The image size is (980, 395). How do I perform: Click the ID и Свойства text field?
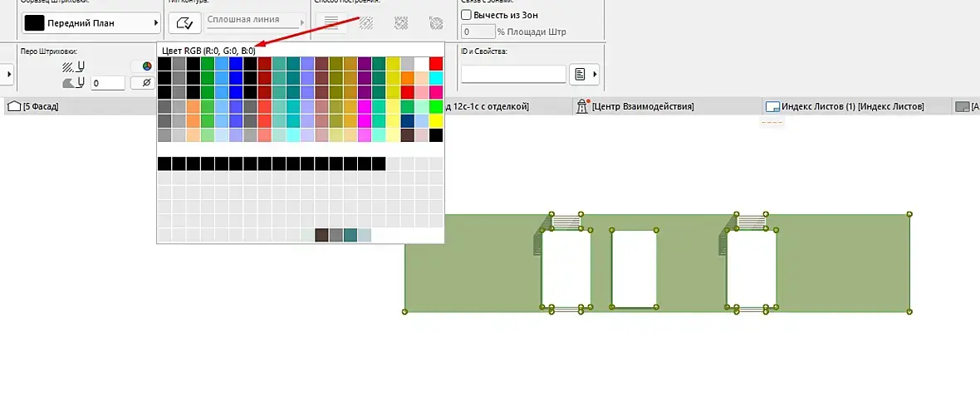tap(514, 74)
